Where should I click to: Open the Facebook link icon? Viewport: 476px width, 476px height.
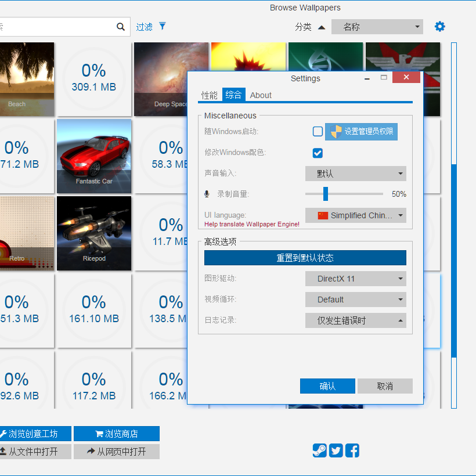352,450
